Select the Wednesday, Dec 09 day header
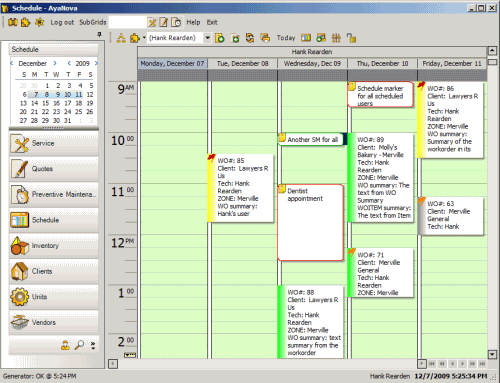This screenshot has height=383, width=500. (x=312, y=64)
